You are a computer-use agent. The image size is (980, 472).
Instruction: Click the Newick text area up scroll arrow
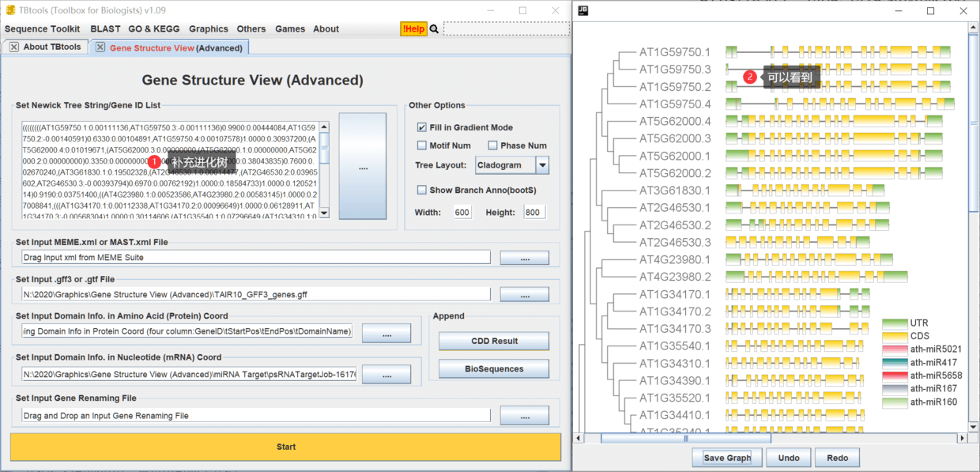click(324, 127)
